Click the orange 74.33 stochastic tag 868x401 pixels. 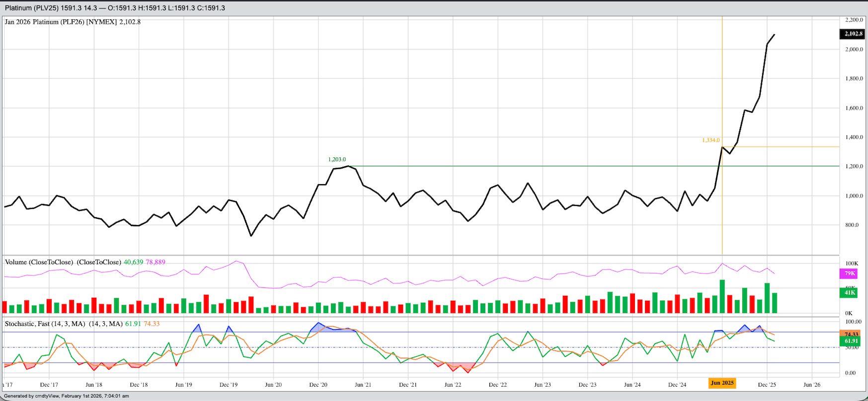(x=851, y=334)
